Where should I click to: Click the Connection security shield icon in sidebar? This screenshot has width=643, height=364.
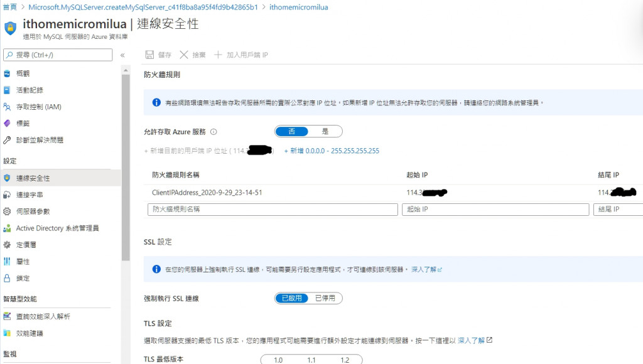click(7, 178)
